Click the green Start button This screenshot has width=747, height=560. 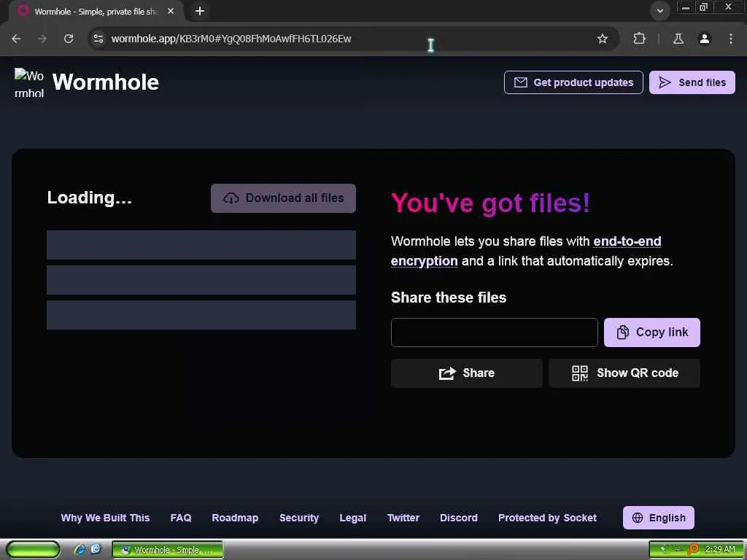pyautogui.click(x=33, y=550)
